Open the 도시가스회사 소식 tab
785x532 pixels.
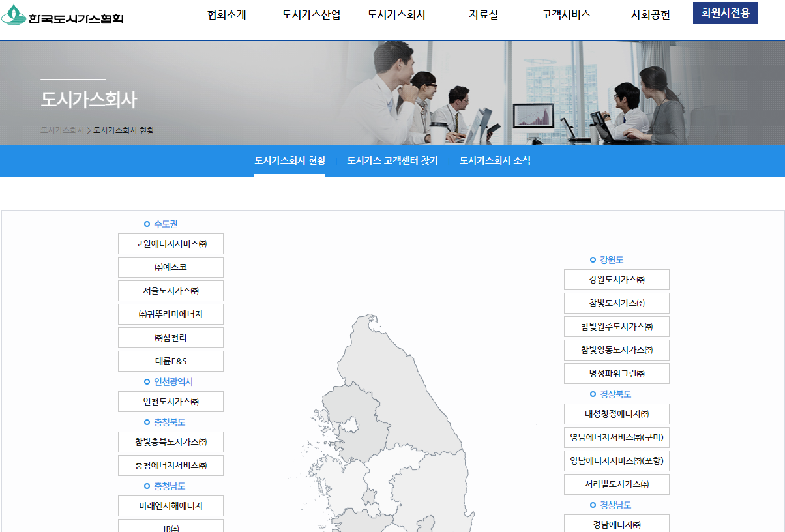pos(495,160)
